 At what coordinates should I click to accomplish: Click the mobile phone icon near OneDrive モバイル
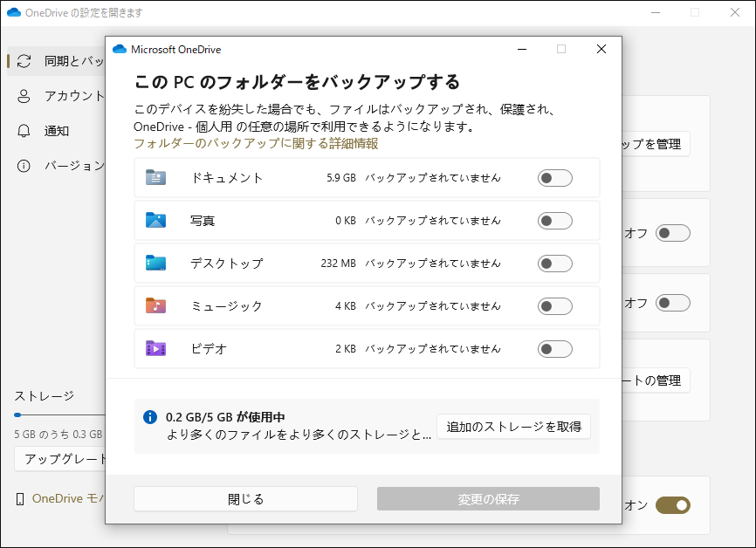(x=20, y=499)
